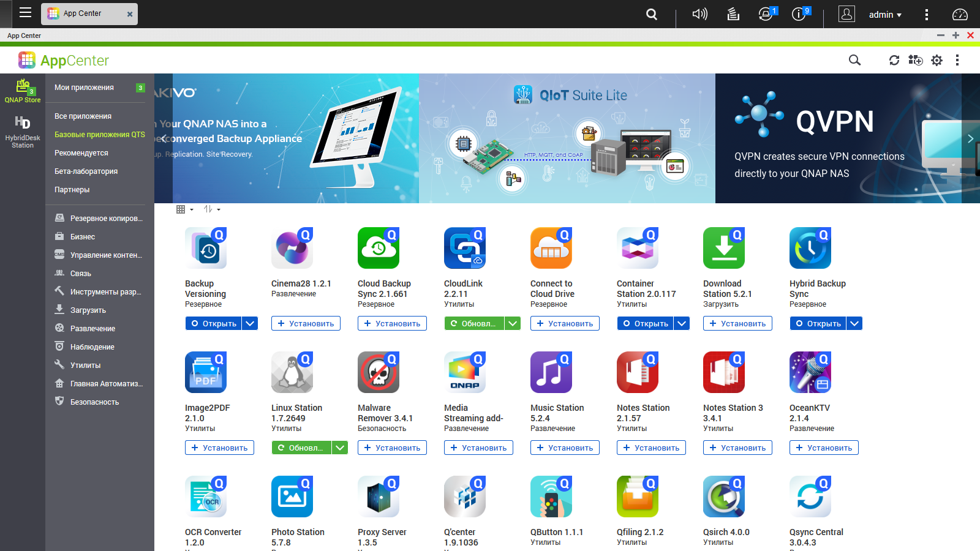This screenshot has width=980, height=551.
Task: Open AppCenter settings gear
Action: [x=937, y=60]
